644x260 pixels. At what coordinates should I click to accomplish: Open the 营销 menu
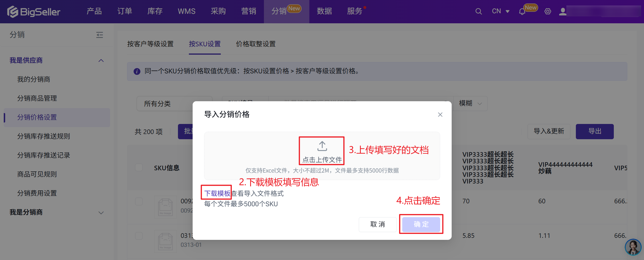(x=249, y=12)
